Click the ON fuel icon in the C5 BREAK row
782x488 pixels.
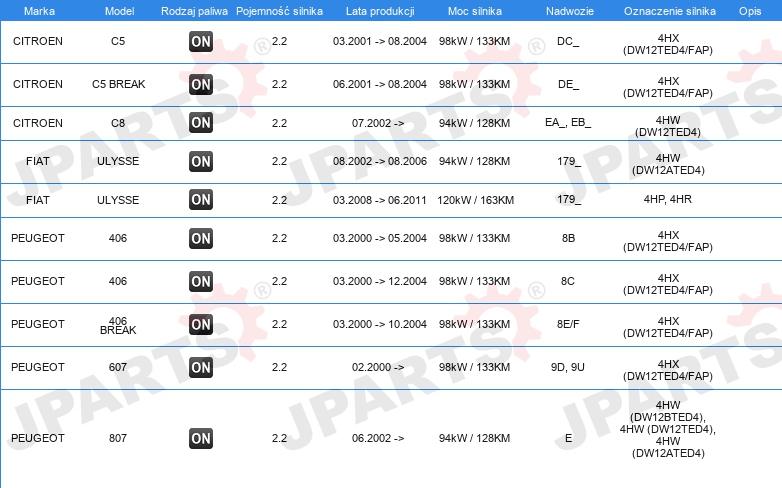click(x=201, y=84)
